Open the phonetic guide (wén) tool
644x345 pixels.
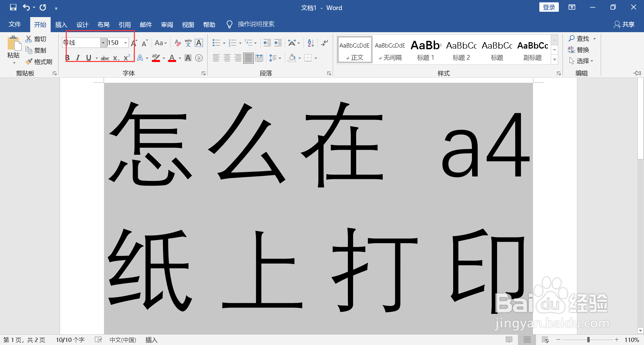tap(188, 43)
